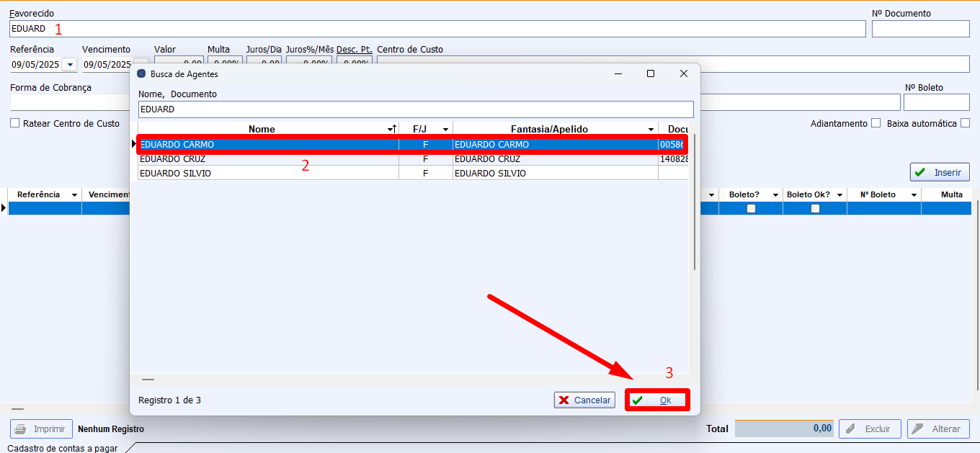The width and height of the screenshot is (980, 453).
Task: Click the Excluir eraser button
Action: 870,429
